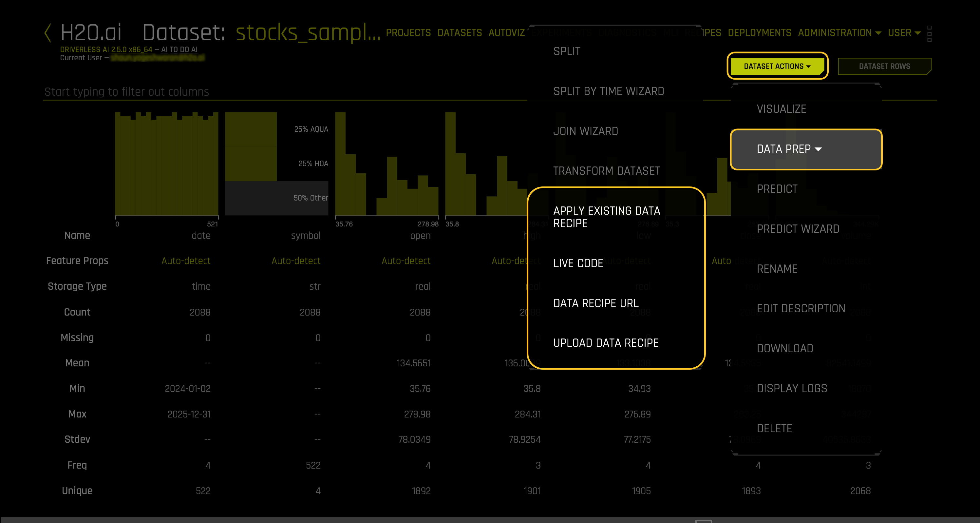Click the open Stdev value 78.0349

click(414, 440)
